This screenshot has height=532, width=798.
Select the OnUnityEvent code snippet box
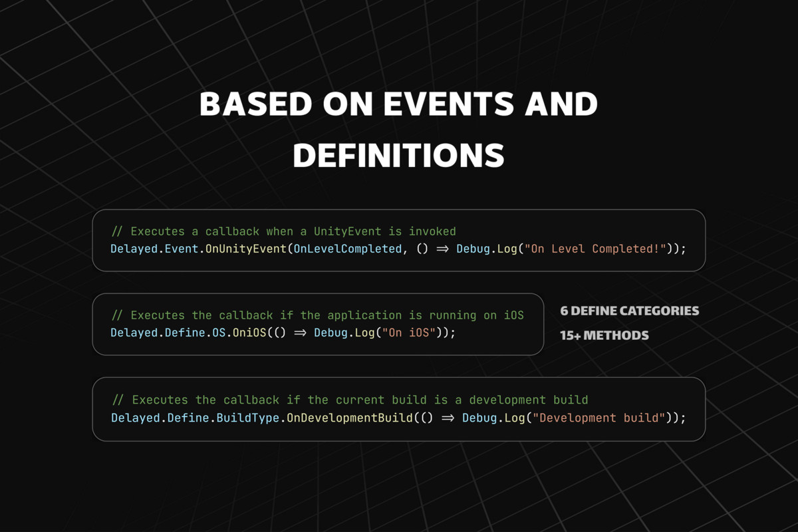tap(399, 241)
